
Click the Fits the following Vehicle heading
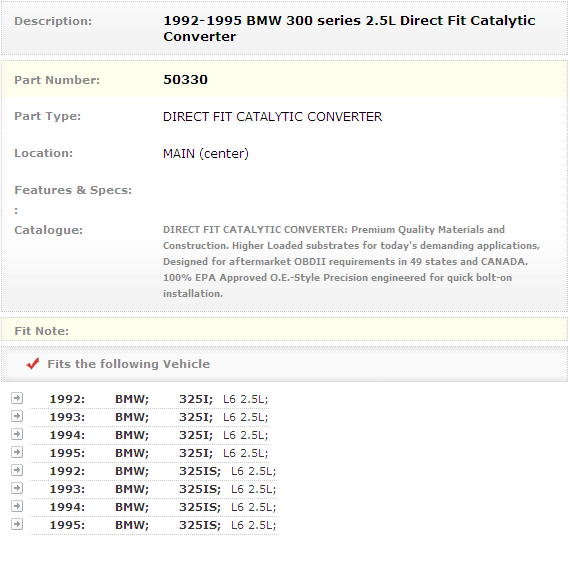point(129,364)
